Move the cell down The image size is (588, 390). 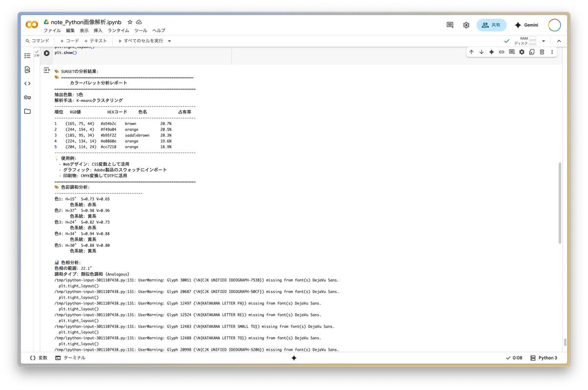pyautogui.click(x=481, y=52)
